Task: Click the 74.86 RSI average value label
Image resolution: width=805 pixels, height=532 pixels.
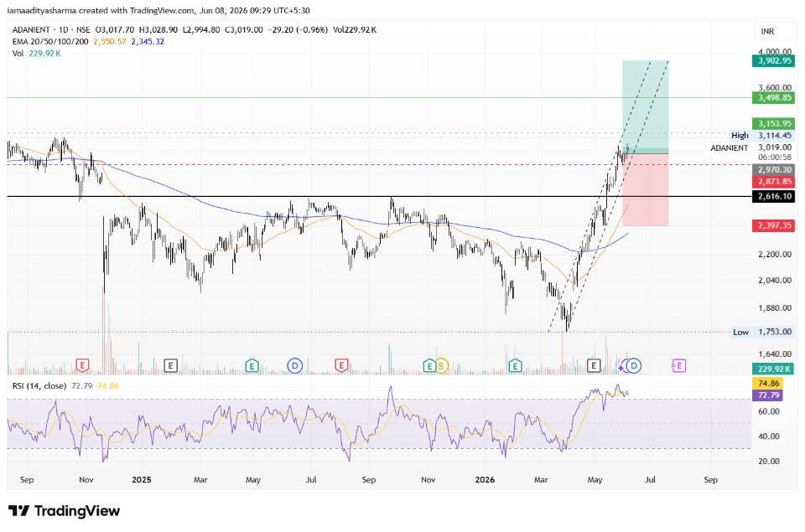Action: [768, 383]
